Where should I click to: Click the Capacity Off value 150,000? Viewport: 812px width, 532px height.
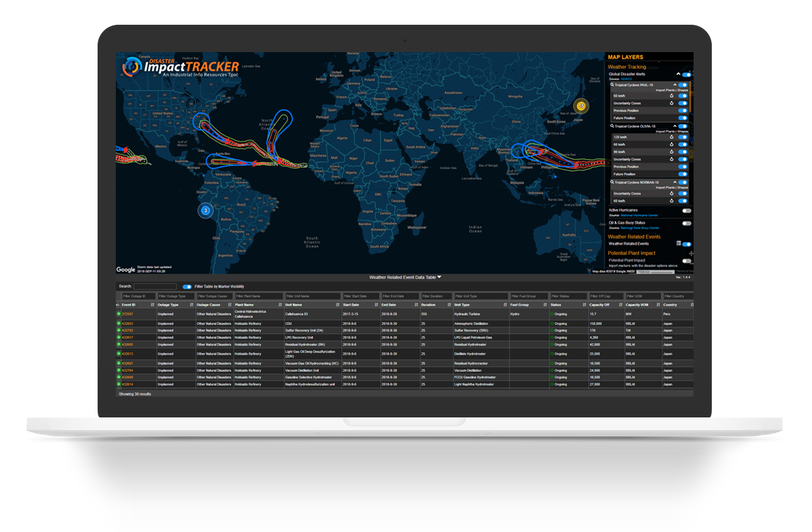pyautogui.click(x=595, y=324)
